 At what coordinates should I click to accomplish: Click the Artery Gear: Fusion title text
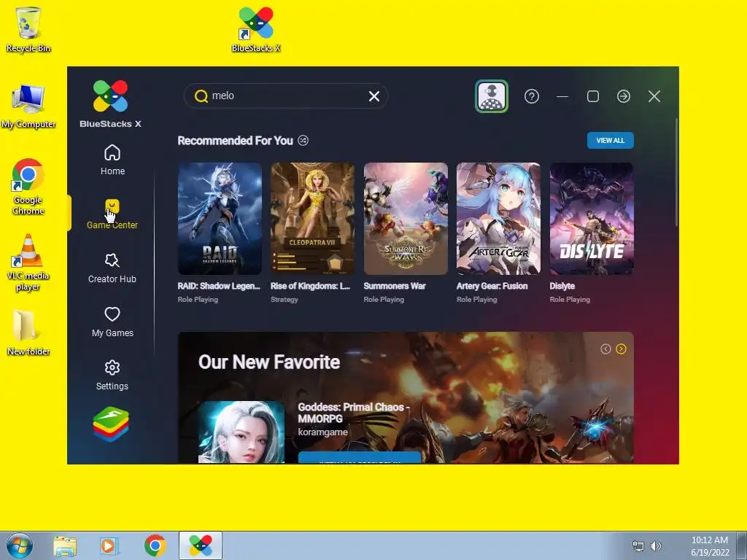[492, 286]
